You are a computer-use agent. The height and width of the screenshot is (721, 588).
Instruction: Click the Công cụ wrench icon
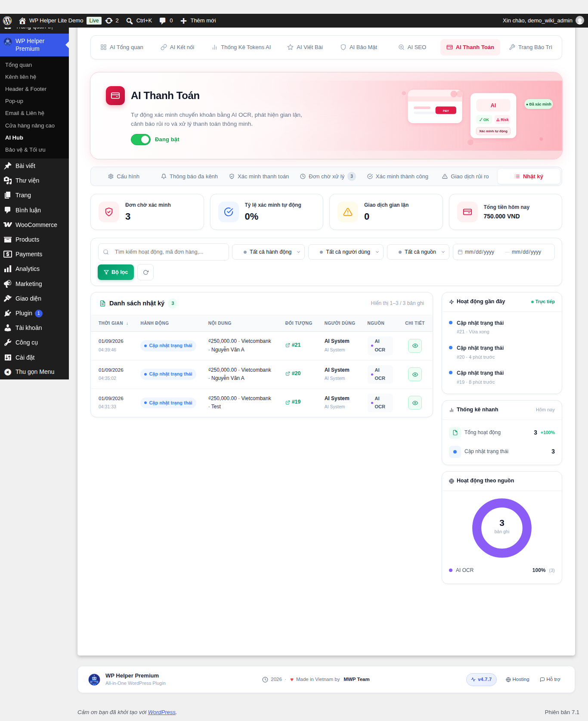pos(8,342)
